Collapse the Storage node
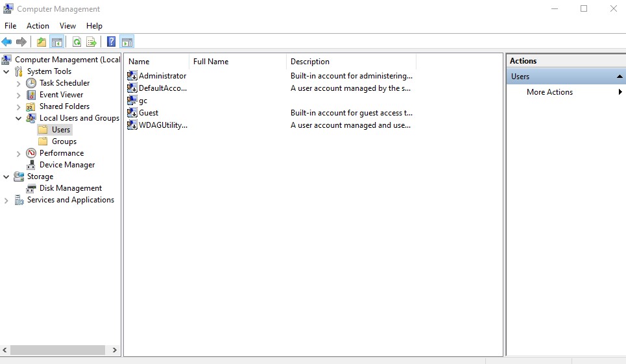This screenshot has width=626, height=364. [x=6, y=177]
